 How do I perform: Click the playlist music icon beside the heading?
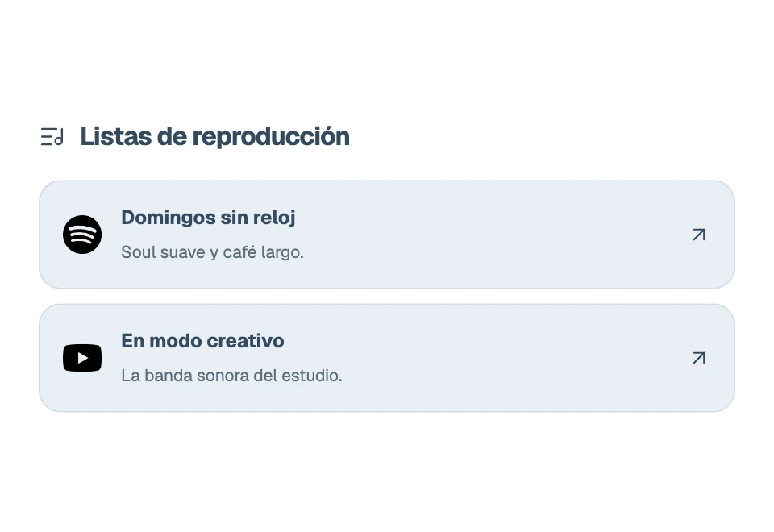52,136
